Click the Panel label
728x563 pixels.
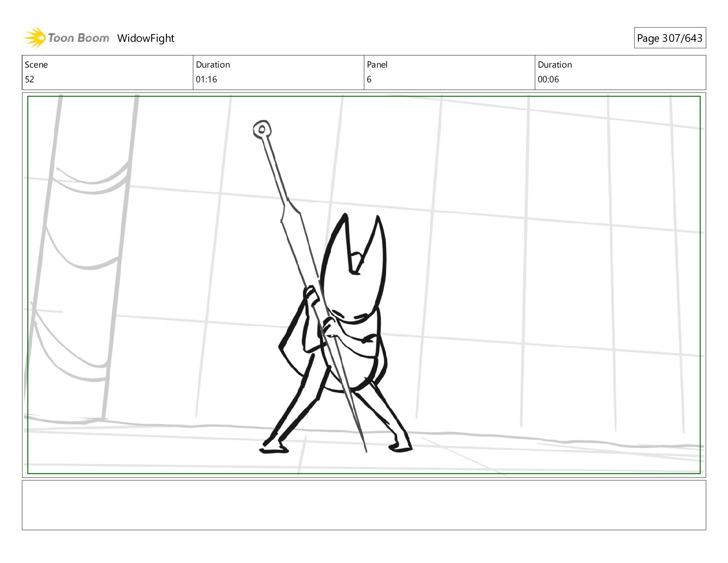(377, 65)
